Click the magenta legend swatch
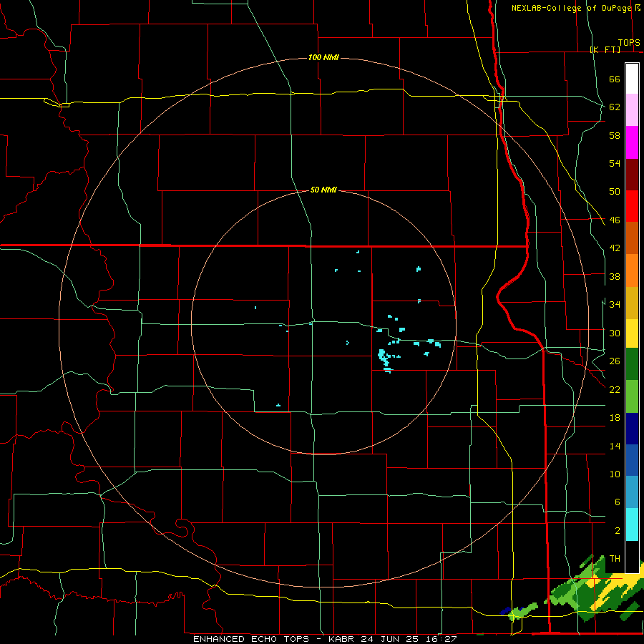Image resolution: width=644 pixels, height=644 pixels. tap(632, 142)
